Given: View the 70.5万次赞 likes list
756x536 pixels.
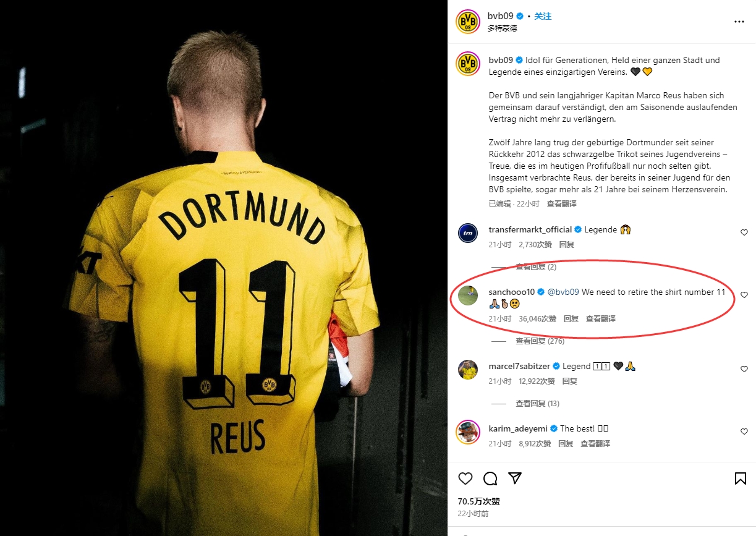Looking at the screenshot, I should [479, 501].
